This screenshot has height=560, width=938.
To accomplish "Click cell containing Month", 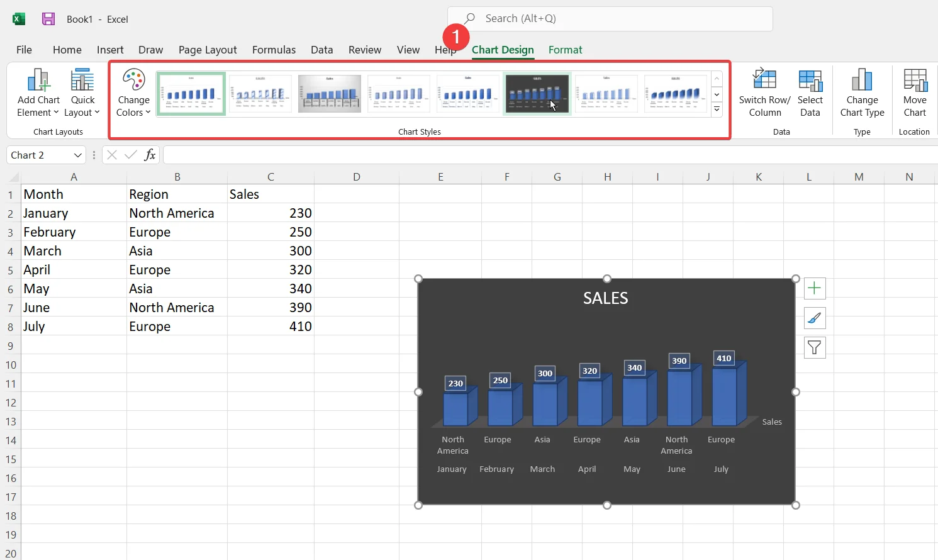I will point(74,194).
